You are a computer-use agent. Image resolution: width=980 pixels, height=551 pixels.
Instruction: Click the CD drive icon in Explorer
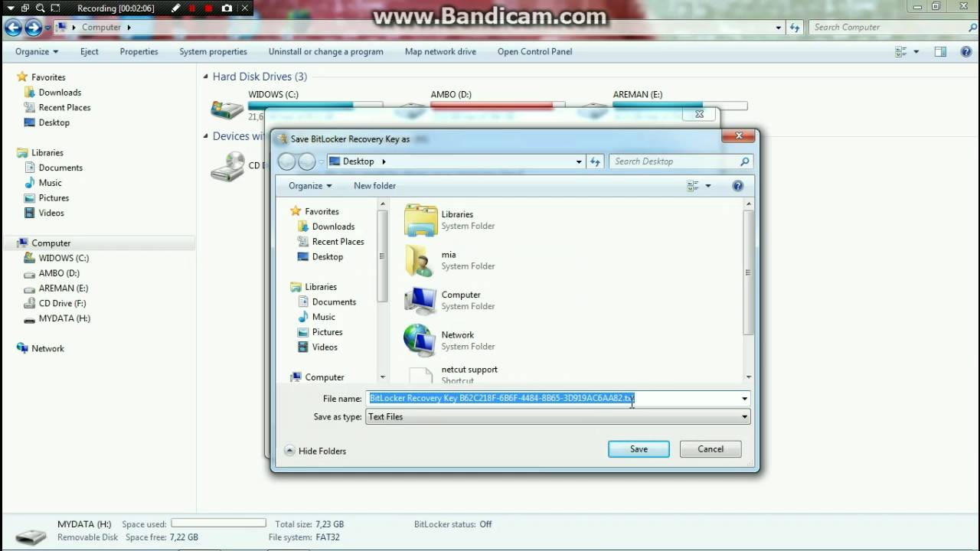point(227,167)
